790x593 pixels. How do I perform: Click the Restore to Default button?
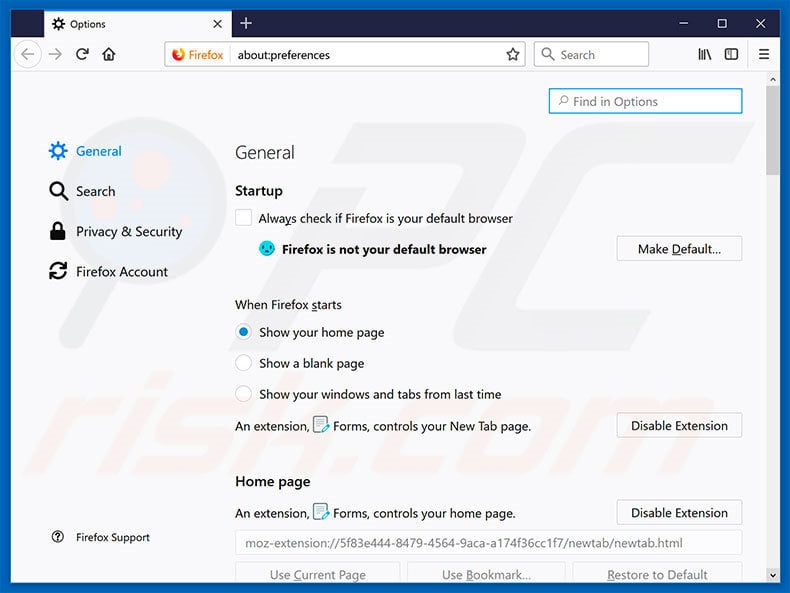(x=657, y=574)
